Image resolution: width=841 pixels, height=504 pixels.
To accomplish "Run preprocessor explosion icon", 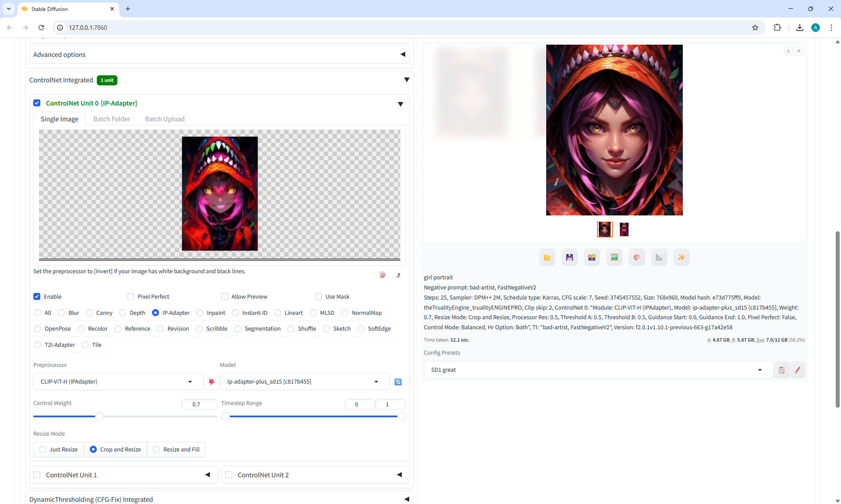I will pyautogui.click(x=212, y=382).
